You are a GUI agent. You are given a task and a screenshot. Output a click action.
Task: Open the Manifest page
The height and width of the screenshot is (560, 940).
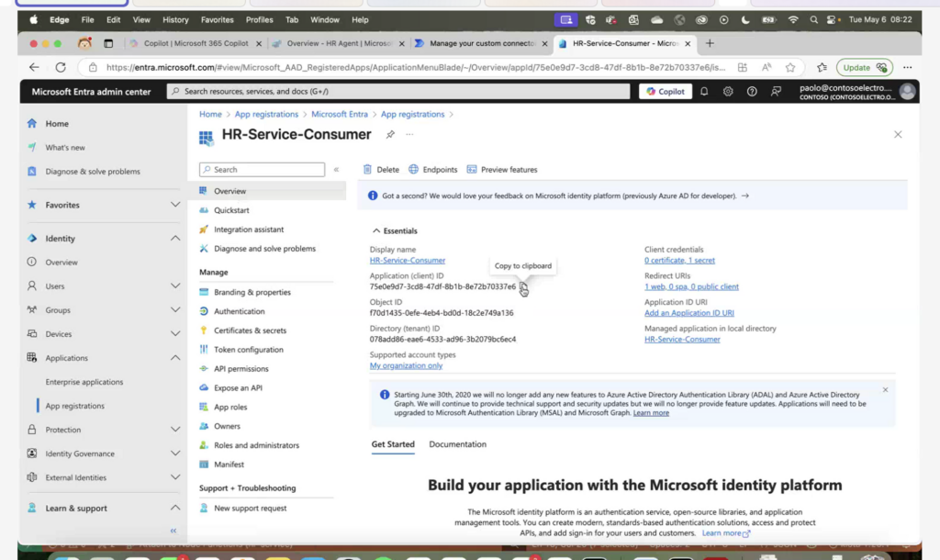coord(229,465)
